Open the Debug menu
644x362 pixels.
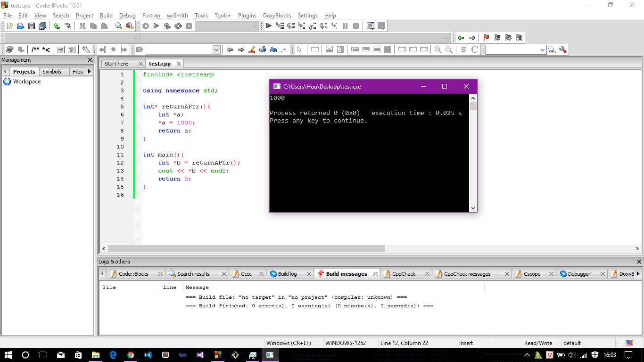pyautogui.click(x=127, y=16)
